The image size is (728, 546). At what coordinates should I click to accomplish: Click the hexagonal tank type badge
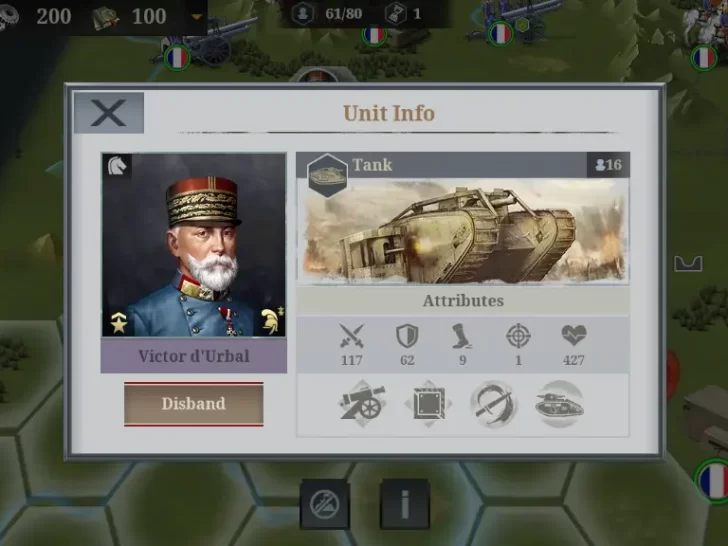(x=327, y=176)
